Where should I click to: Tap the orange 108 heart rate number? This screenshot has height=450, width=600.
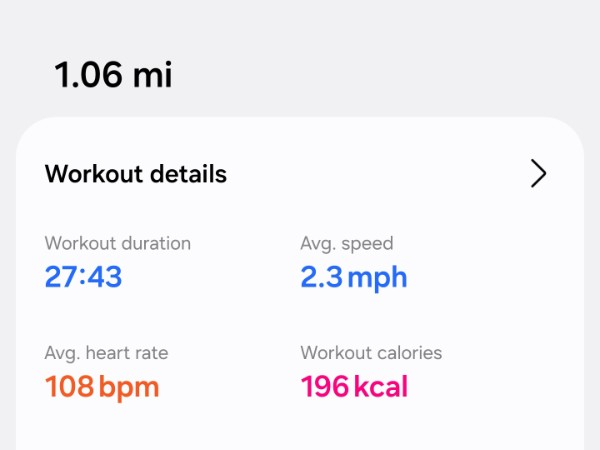tap(70, 386)
